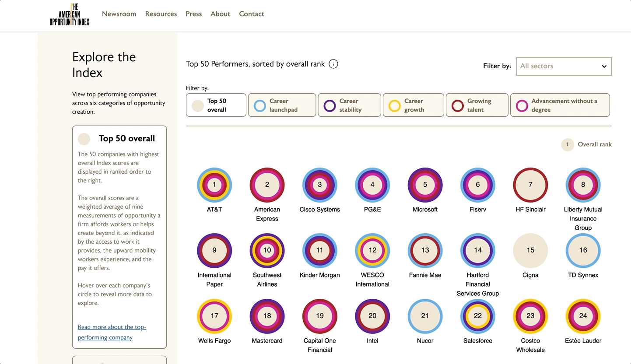The image size is (631, 364).
Task: Enable the Career stability filter
Action: pos(349,105)
